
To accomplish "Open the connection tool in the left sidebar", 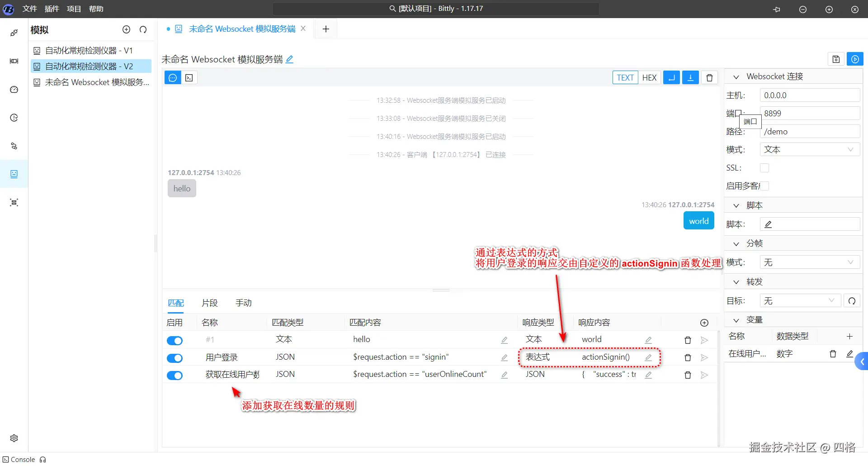I will coord(14,33).
